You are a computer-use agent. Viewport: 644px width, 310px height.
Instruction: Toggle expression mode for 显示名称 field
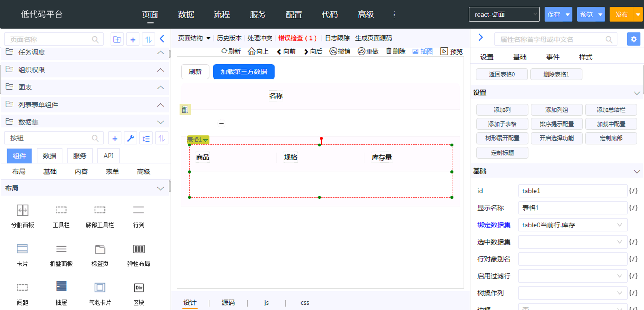click(633, 208)
